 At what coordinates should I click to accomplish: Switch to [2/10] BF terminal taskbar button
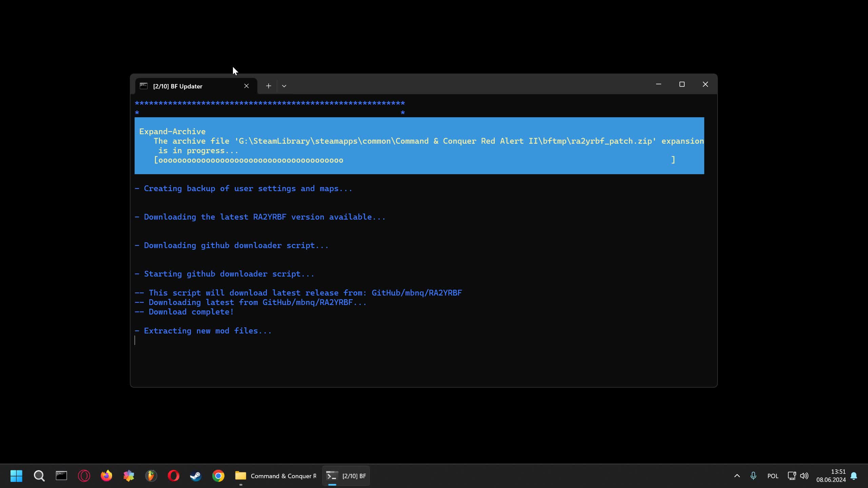[x=346, y=476]
